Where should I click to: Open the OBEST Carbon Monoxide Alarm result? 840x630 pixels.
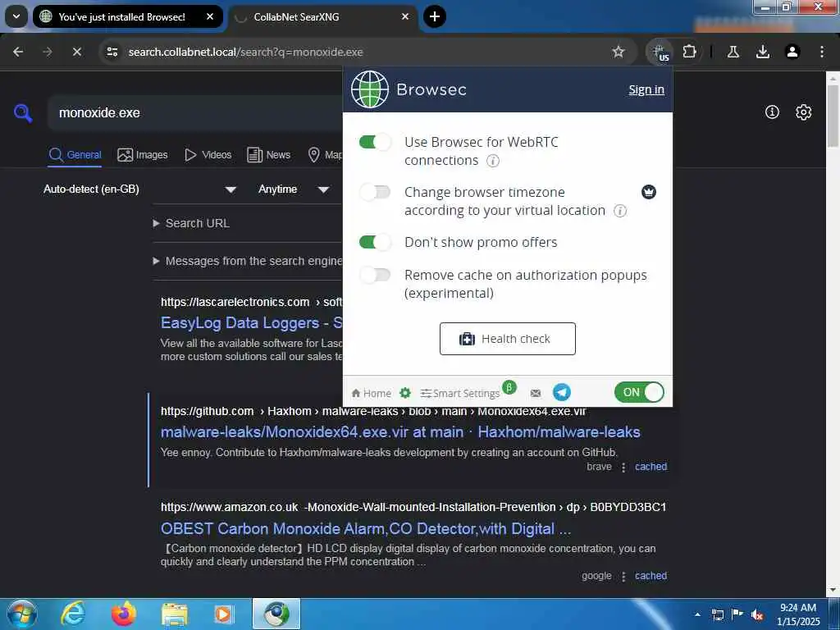pyautogui.click(x=366, y=529)
